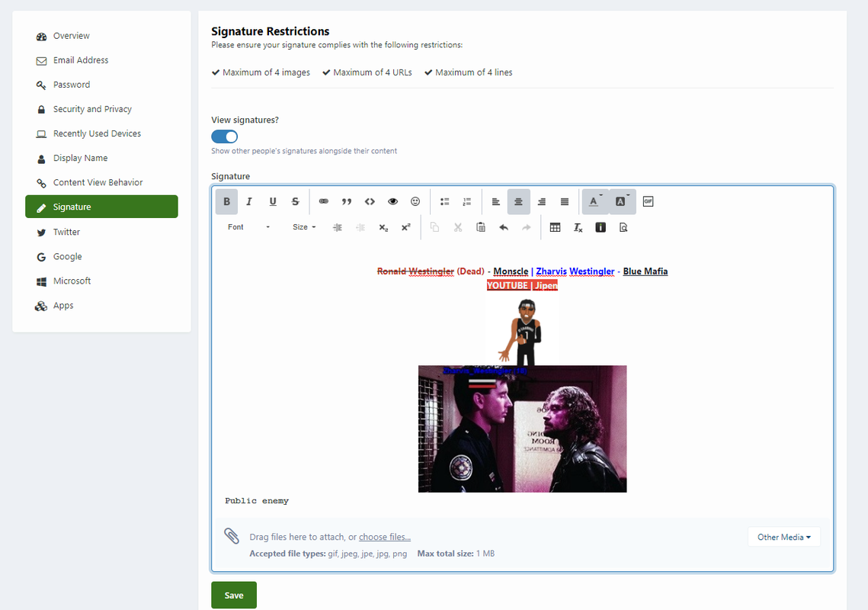Apply italic formatting
868x610 pixels.
(x=249, y=201)
